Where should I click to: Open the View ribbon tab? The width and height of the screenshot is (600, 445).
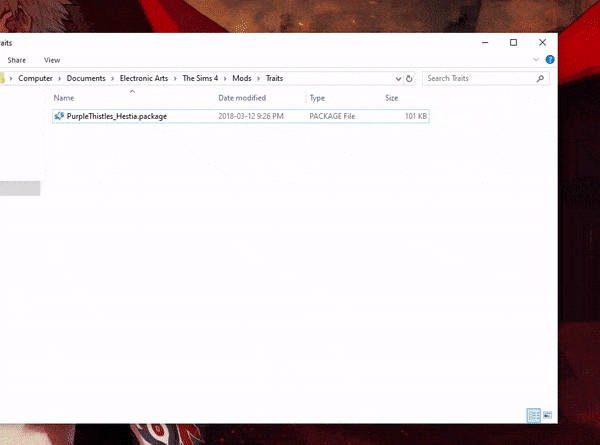point(52,60)
